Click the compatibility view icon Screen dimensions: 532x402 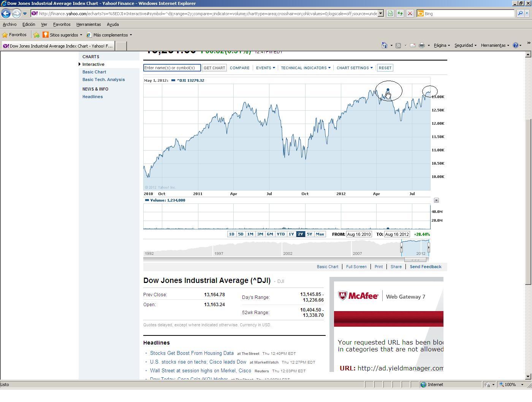[x=390, y=14]
